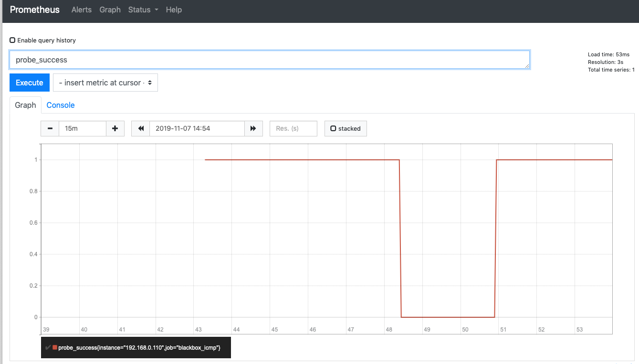Screen dimensions: 639x364
Task: Toggle the checkmark on probe_success legend entry
Action: point(48,348)
